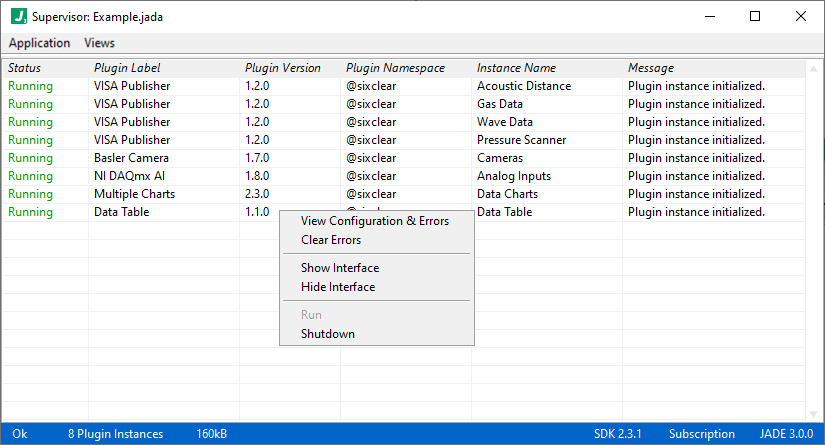Choose Shutdown from the context menu
The height and width of the screenshot is (445, 825).
click(x=328, y=334)
